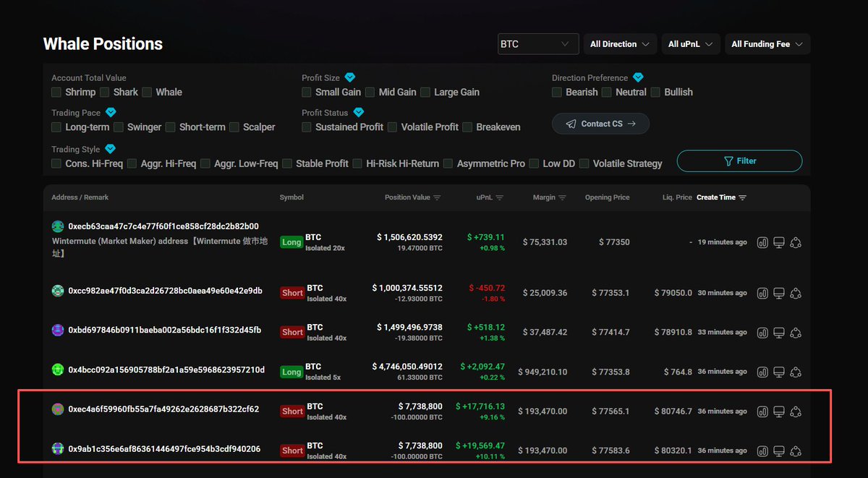Sort by Position Value column icon
This screenshot has height=478, width=868.
(437, 197)
